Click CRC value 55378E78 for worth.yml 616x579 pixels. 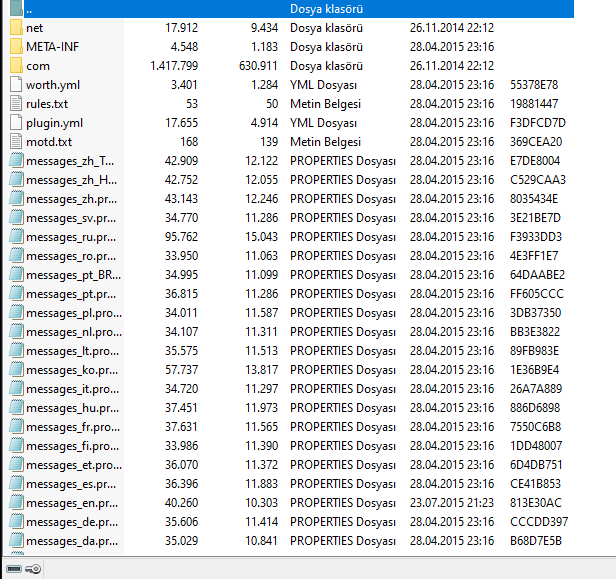[534, 84]
